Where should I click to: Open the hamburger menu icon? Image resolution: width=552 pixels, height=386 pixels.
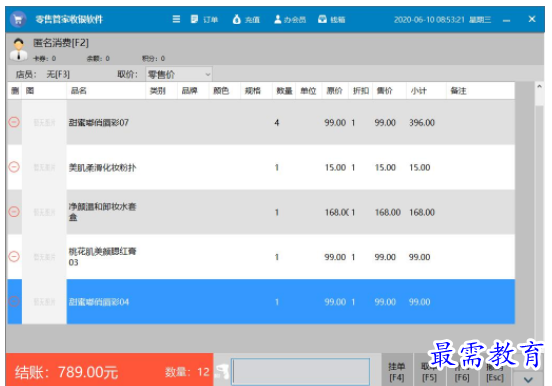click(x=176, y=19)
